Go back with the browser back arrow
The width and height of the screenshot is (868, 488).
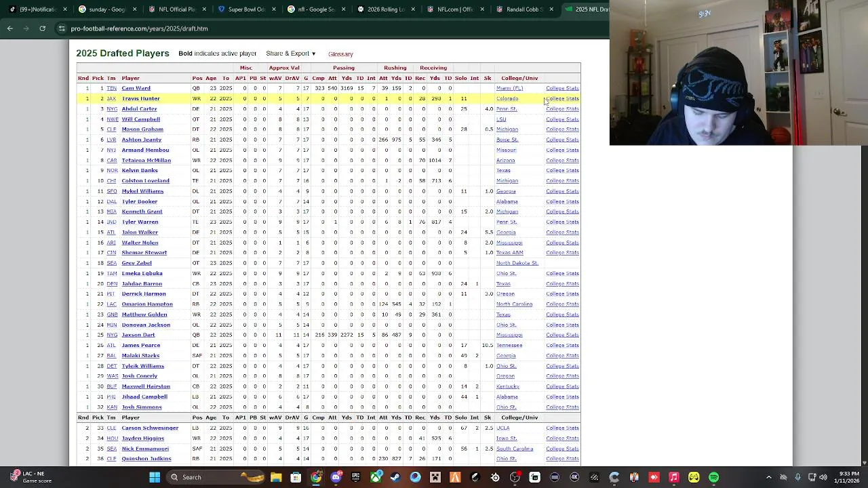coord(10,28)
